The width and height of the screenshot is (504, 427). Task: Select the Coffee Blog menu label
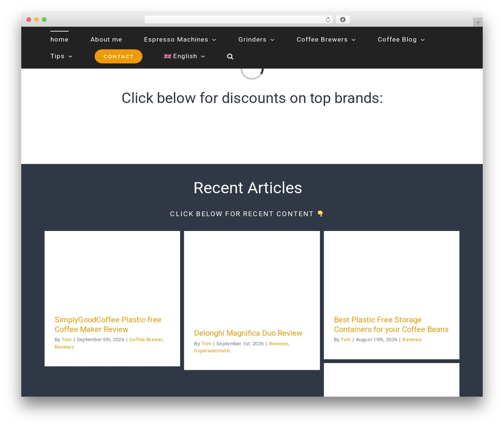397,39
